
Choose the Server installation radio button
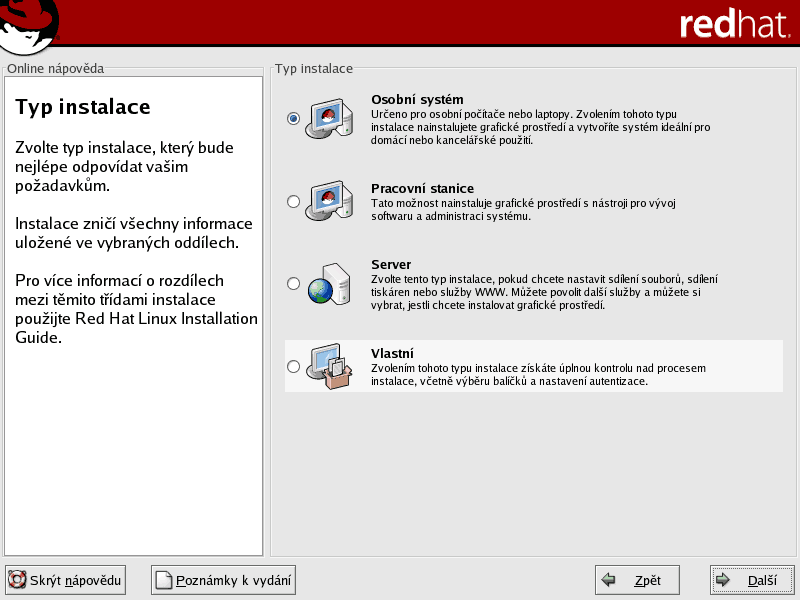coord(293,283)
